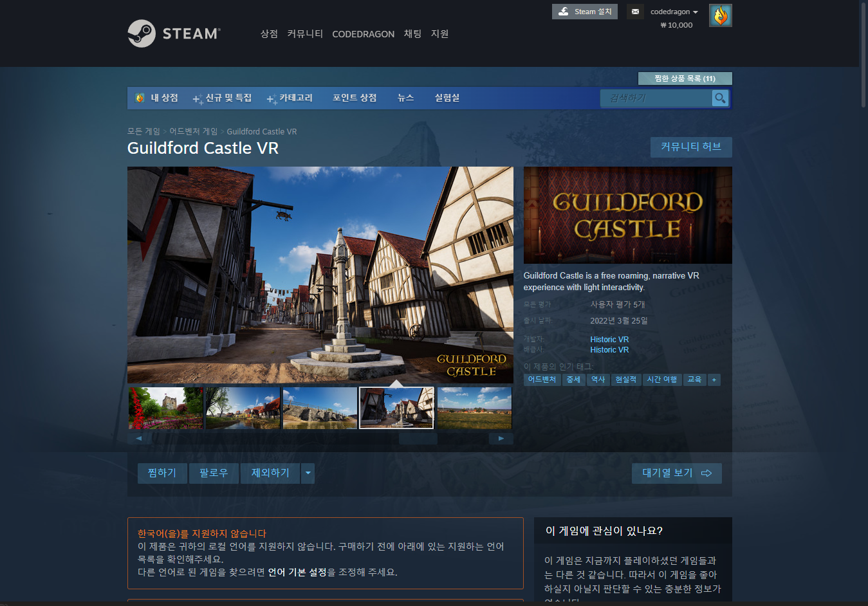The height and width of the screenshot is (606, 868).
Task: Click the flame profile avatar
Action: coord(720,15)
